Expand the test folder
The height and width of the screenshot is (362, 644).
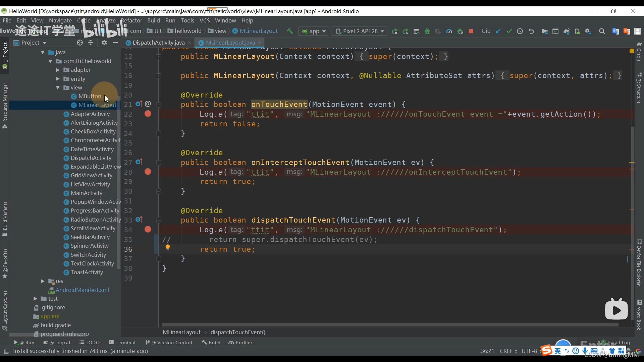coord(35,299)
